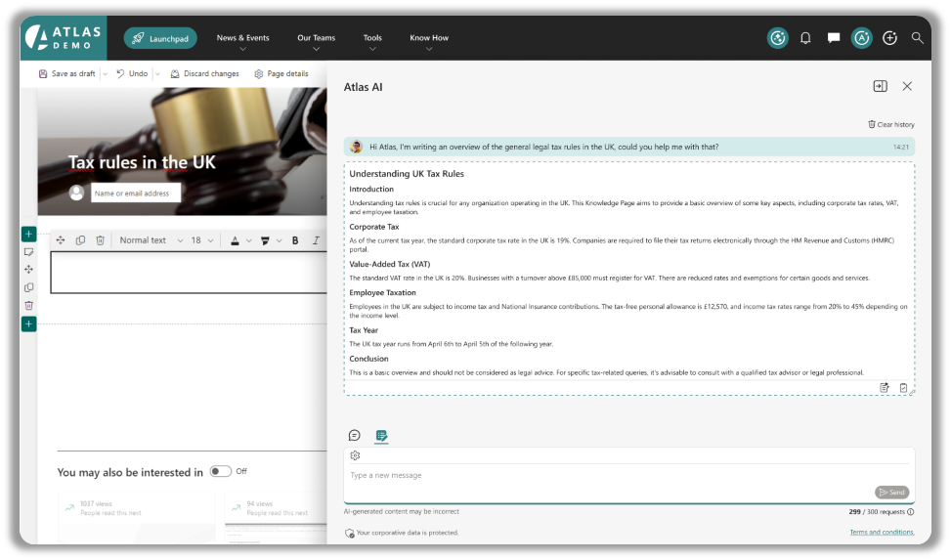
Task: Click the 1037 views article card
Action: [x=136, y=516]
